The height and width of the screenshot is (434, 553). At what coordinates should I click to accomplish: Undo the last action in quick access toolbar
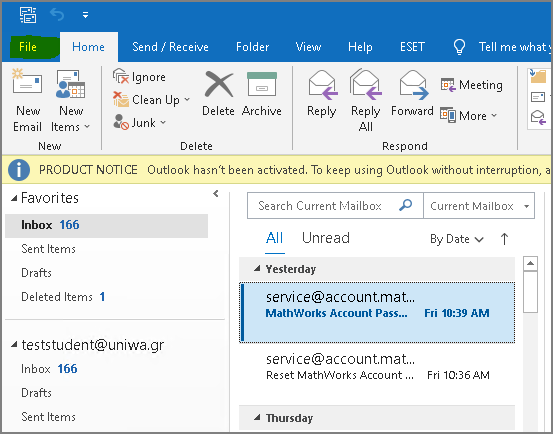(x=57, y=14)
